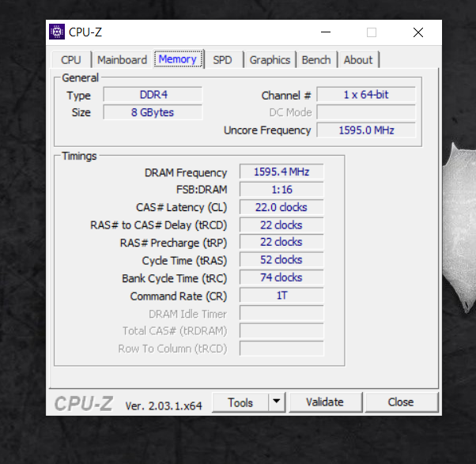Open the Graphics tab
This screenshot has height=464, width=476.
[270, 60]
